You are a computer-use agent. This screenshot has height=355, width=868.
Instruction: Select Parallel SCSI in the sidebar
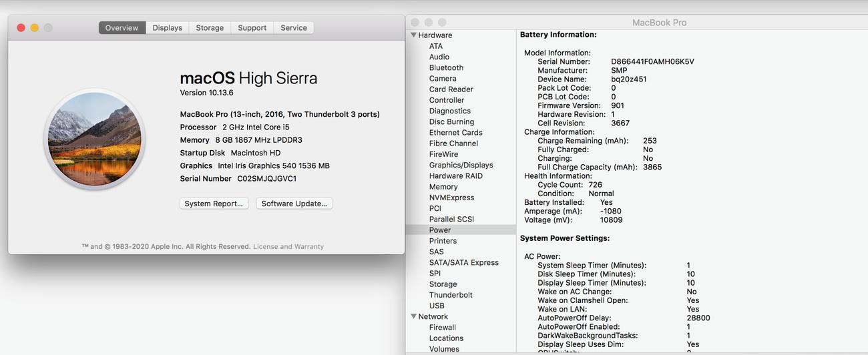(452, 219)
